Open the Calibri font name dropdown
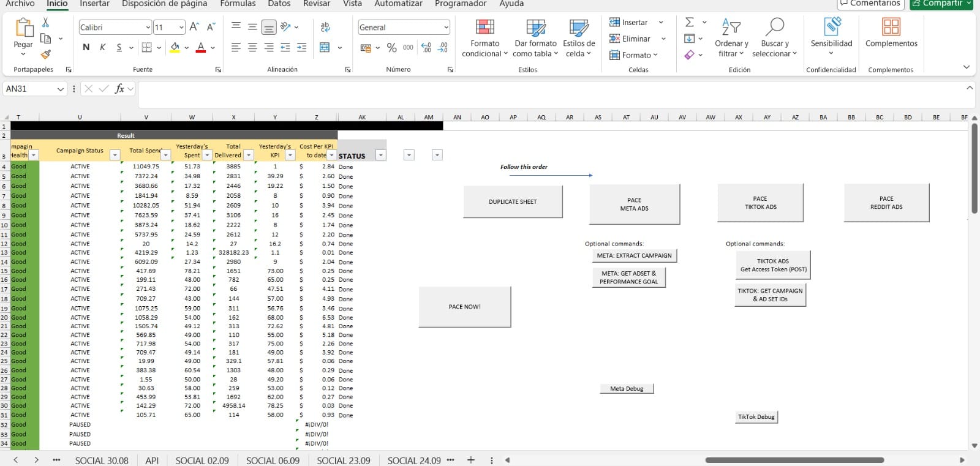The width and height of the screenshot is (980, 466). point(148,28)
